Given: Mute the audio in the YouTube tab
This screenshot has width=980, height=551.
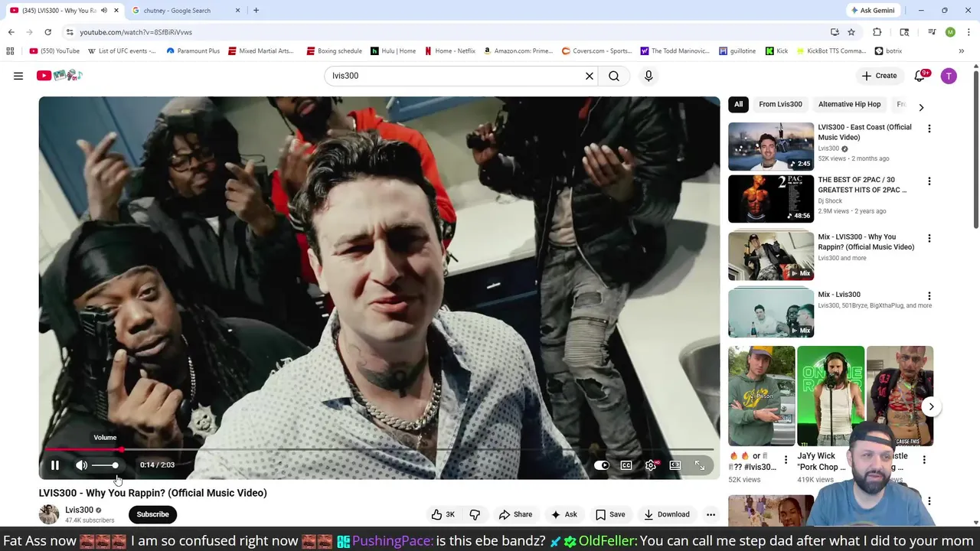Looking at the screenshot, I should pos(104,11).
